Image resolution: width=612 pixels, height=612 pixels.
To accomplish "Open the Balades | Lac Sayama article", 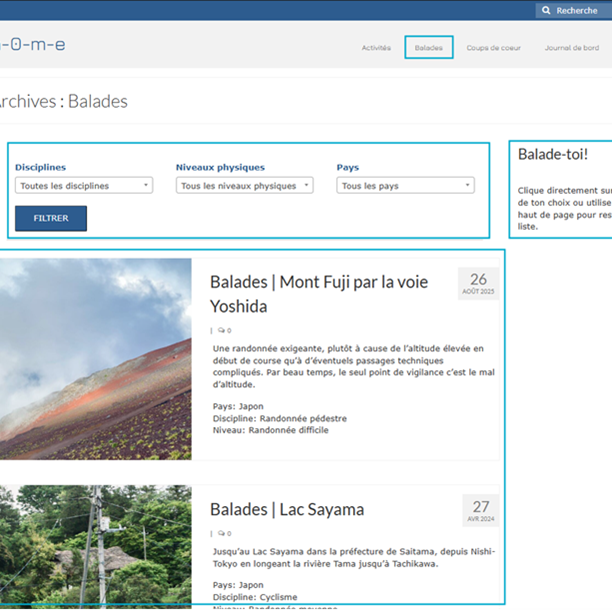I will pos(287,509).
